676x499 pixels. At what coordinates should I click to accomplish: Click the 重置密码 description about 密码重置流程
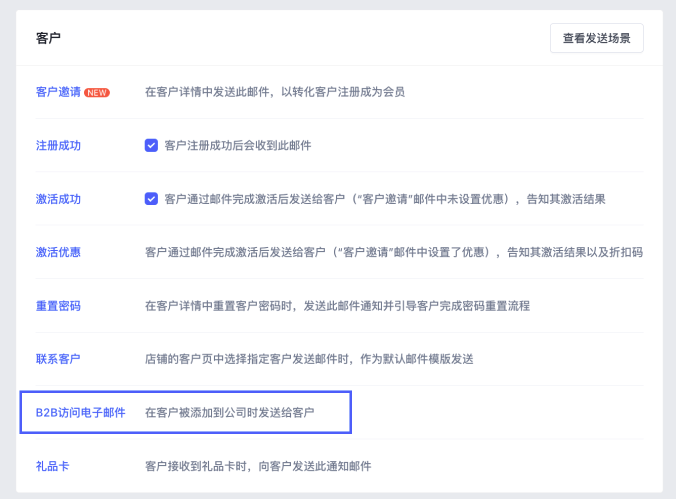[337, 306]
